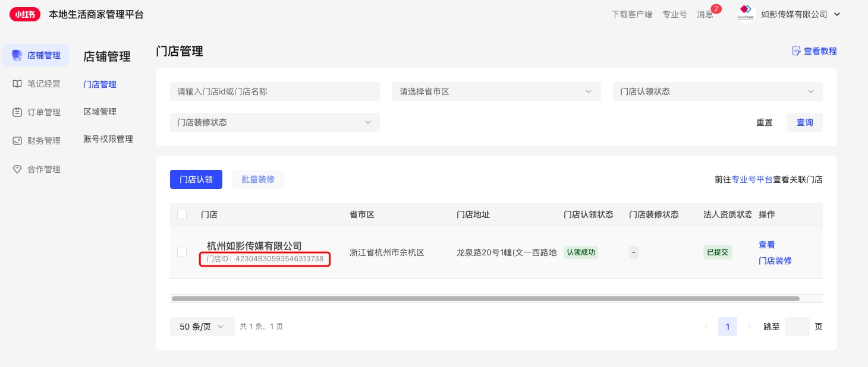Open the 门店装修状态 filter dropdown
868x367 pixels.
click(275, 122)
